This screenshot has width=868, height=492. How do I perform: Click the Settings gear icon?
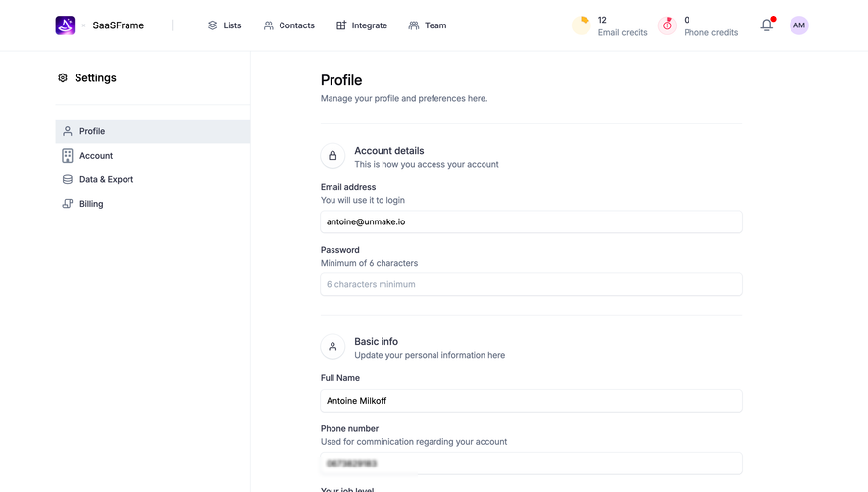(63, 78)
